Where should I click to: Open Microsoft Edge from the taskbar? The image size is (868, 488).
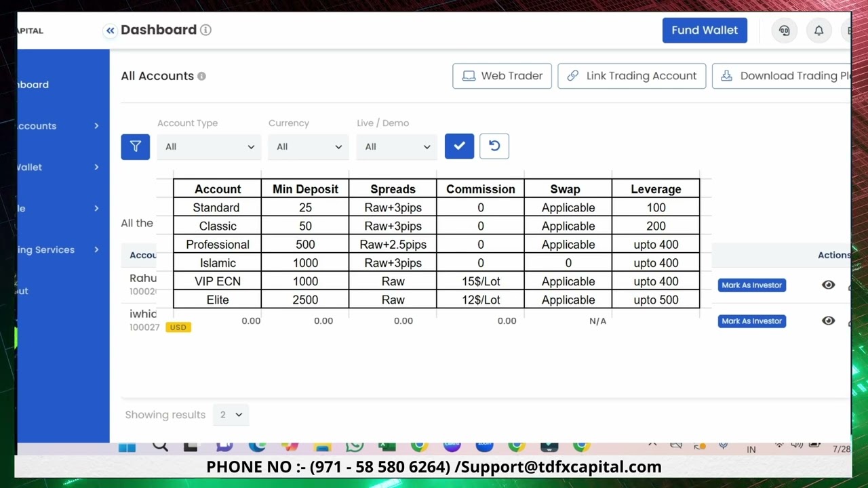click(257, 446)
